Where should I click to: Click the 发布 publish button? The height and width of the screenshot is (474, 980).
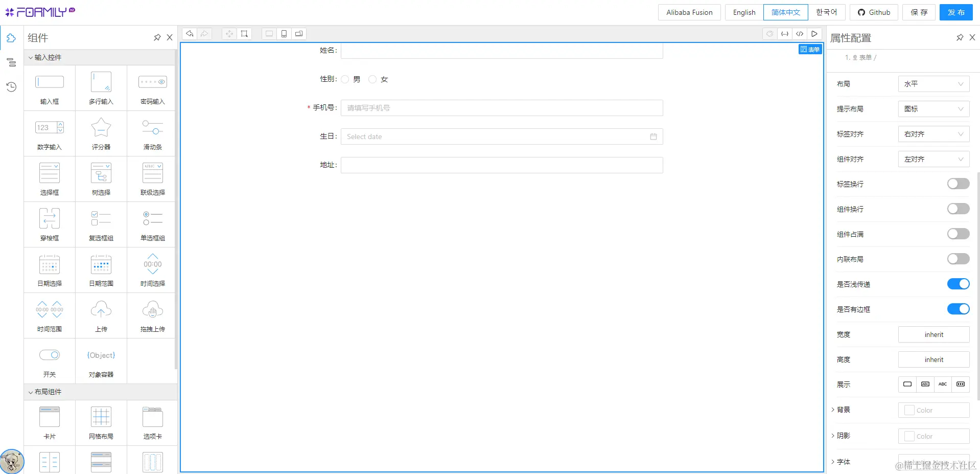[x=955, y=12]
